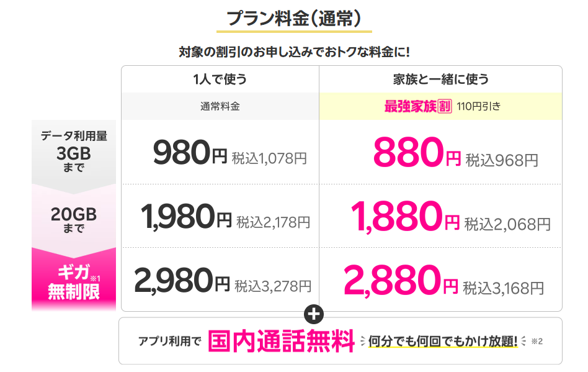Select the 1人で使う column header

220,79
